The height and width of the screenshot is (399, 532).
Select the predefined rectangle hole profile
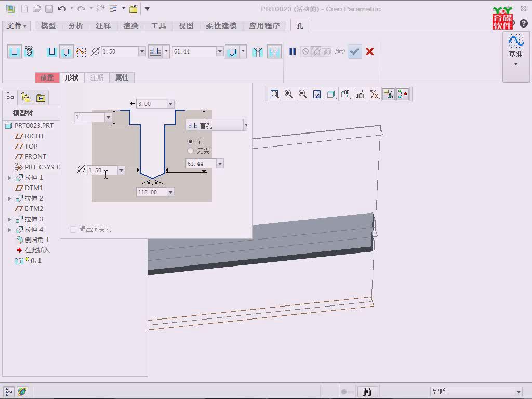click(51, 51)
